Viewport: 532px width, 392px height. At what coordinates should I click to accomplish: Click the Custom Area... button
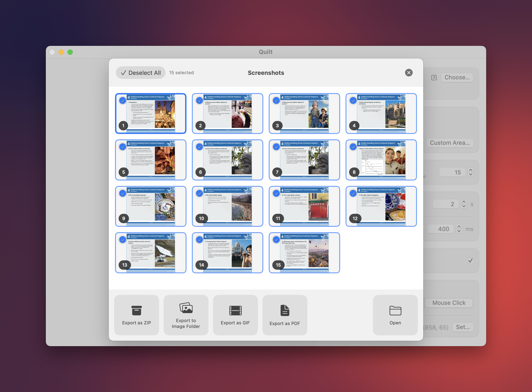coord(450,143)
